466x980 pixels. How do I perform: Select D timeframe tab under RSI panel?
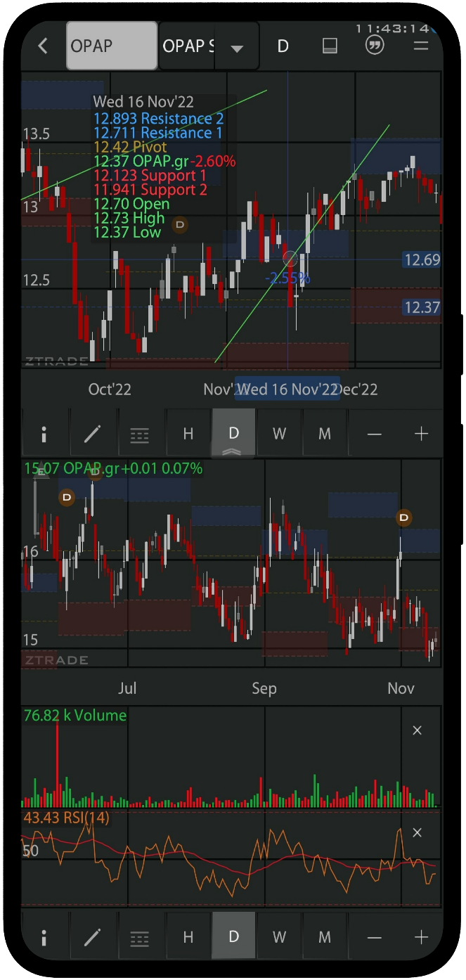pos(233,937)
